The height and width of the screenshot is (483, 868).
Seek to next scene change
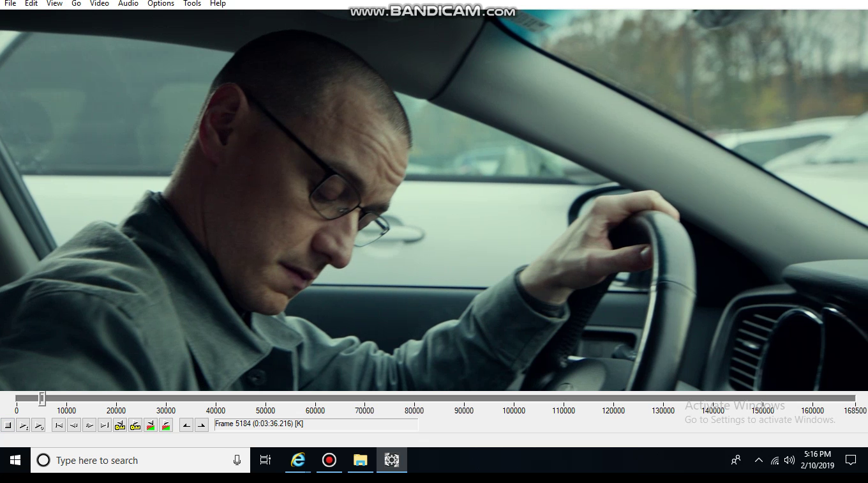[x=166, y=425]
